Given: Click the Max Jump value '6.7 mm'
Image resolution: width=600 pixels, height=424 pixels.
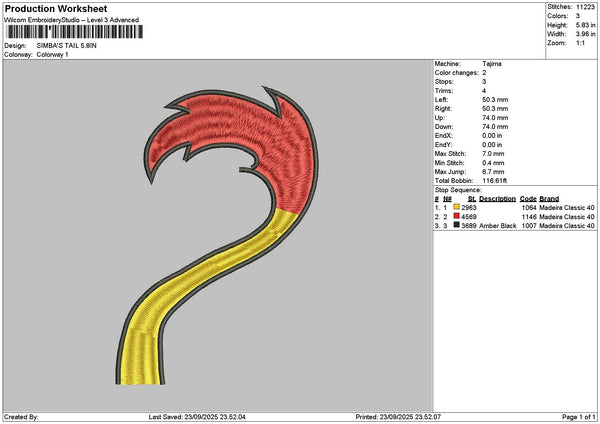Looking at the screenshot, I should click(493, 172).
